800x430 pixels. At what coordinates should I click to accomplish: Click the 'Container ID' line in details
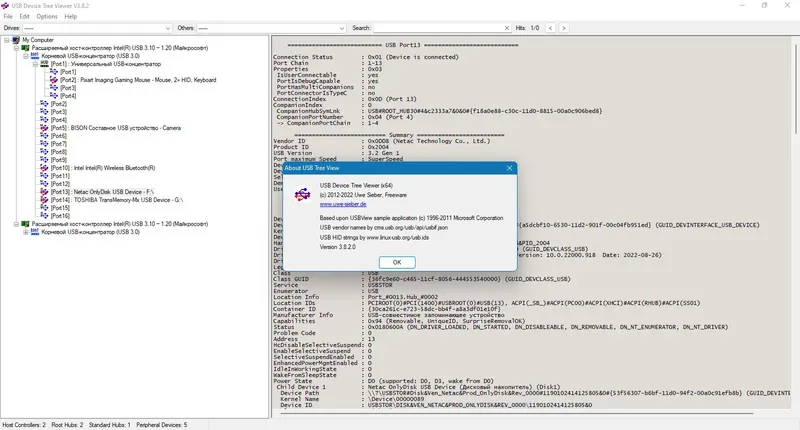point(387,309)
